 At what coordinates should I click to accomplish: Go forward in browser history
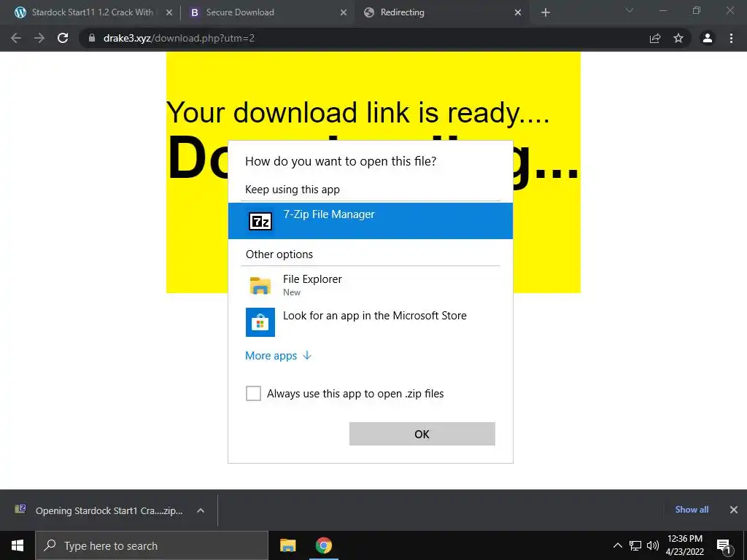click(x=39, y=38)
